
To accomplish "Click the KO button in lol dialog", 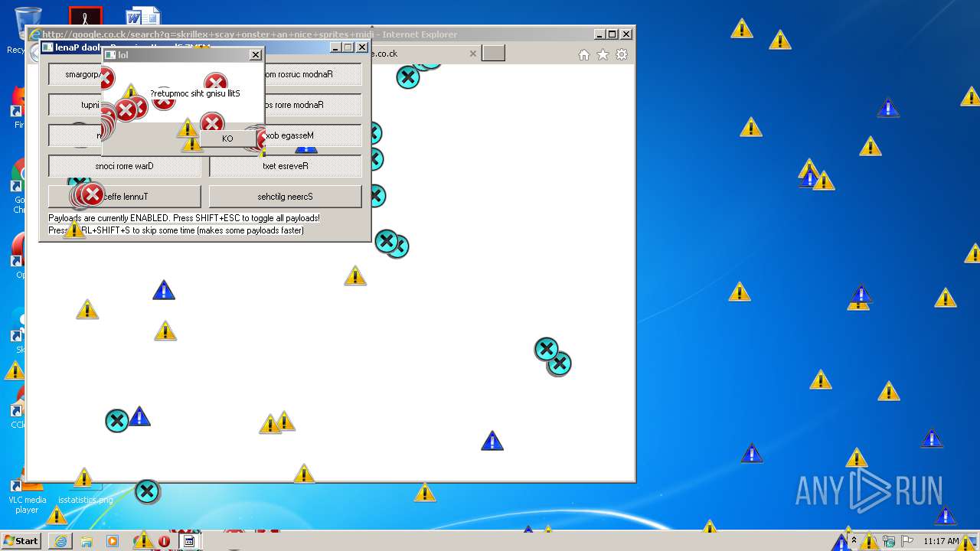I will (227, 139).
